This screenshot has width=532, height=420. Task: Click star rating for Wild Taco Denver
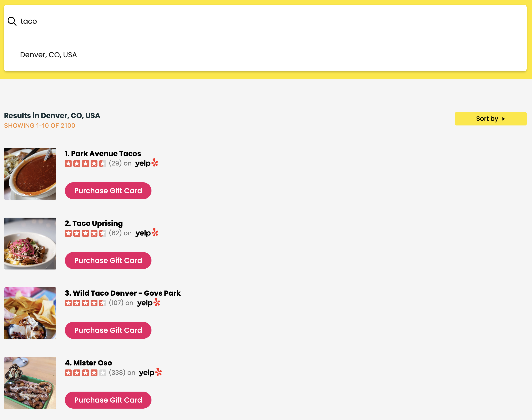tap(85, 303)
